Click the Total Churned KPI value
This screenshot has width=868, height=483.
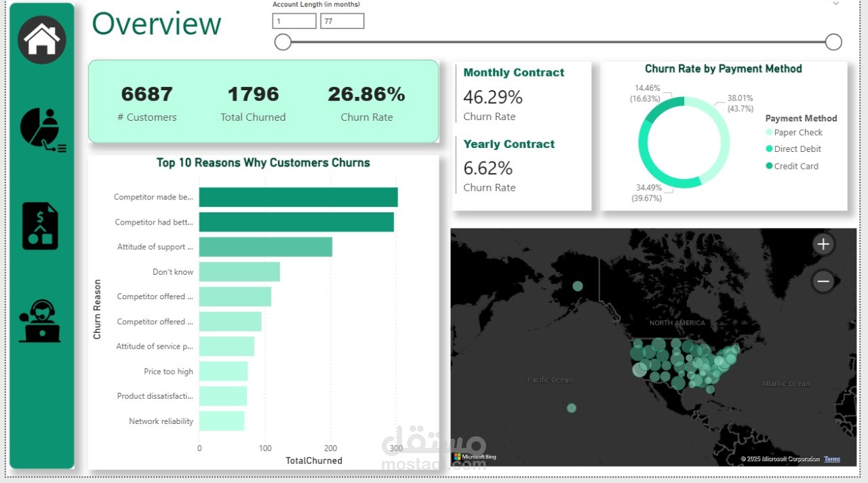click(x=253, y=94)
